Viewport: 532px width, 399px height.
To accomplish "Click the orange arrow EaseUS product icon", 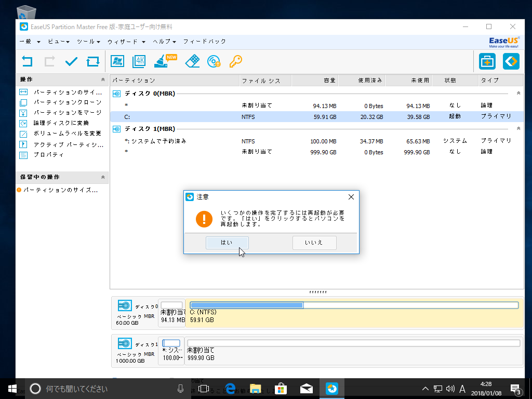I will [511, 61].
